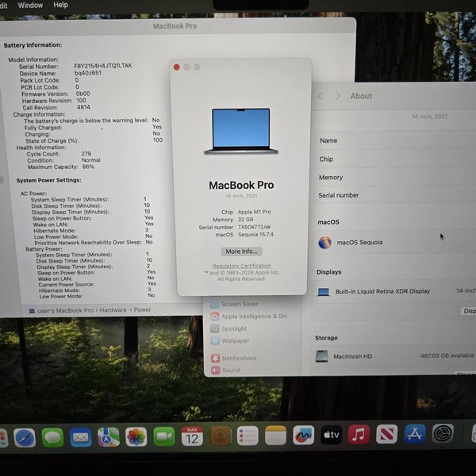The height and width of the screenshot is (476, 476).
Task: Click the Macintosh HD storage label
Action: coord(352,356)
